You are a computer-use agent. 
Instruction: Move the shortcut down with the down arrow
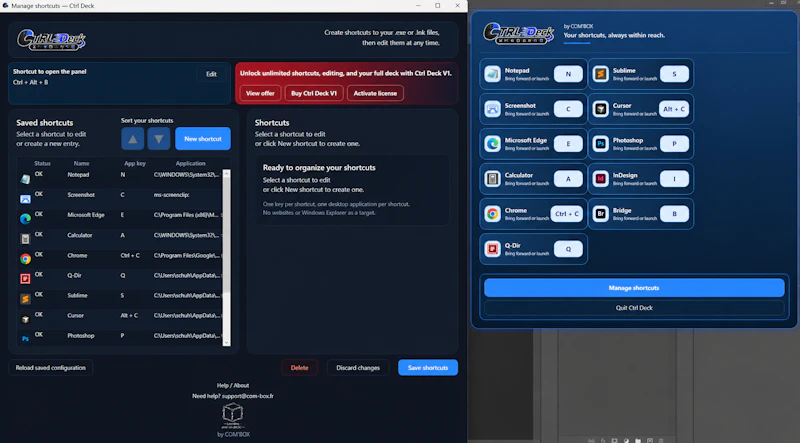(159, 139)
